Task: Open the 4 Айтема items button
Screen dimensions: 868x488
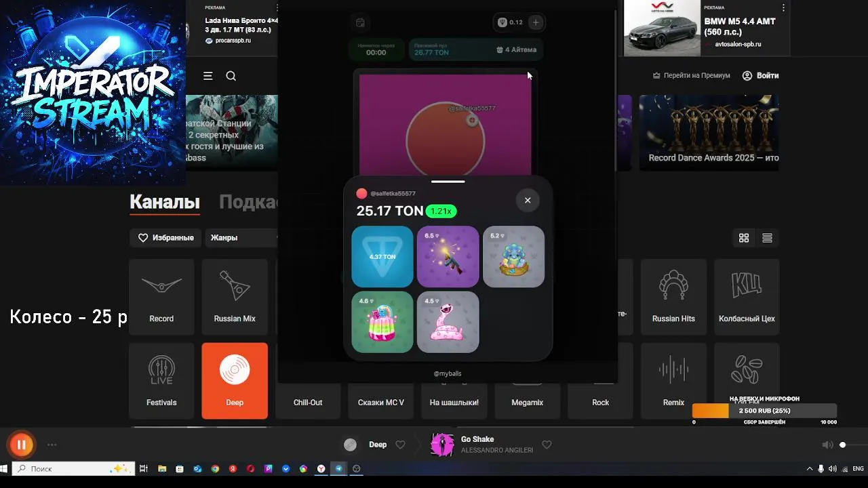Action: [516, 49]
